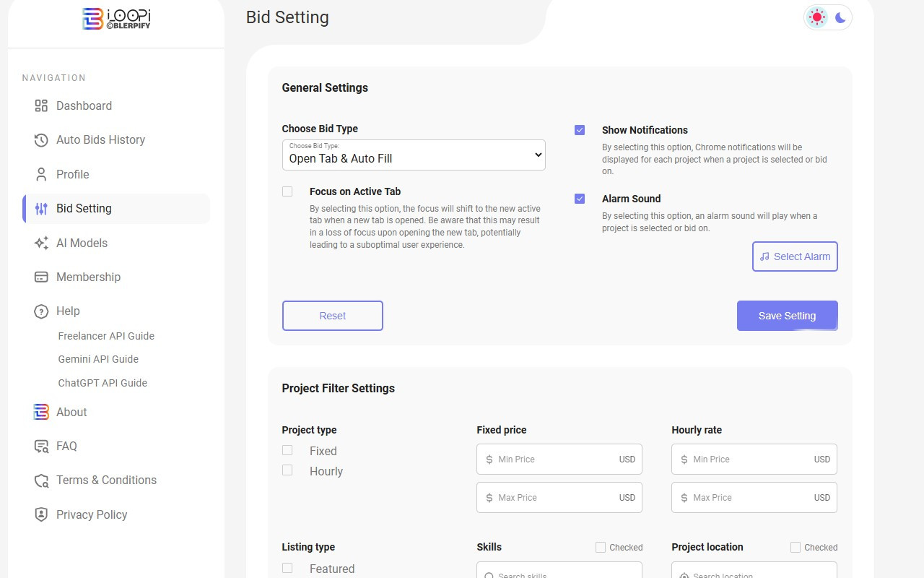Click the Select Alarm button

coord(795,256)
